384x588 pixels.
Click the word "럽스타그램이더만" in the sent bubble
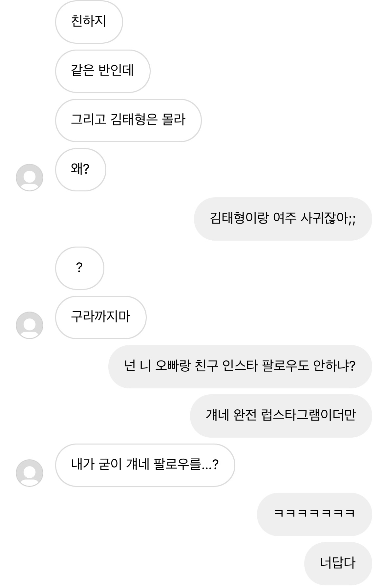coord(309,415)
